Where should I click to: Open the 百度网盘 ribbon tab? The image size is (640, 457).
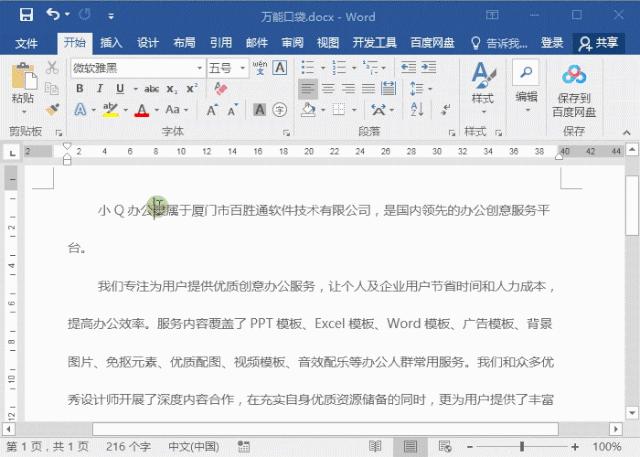click(432, 42)
